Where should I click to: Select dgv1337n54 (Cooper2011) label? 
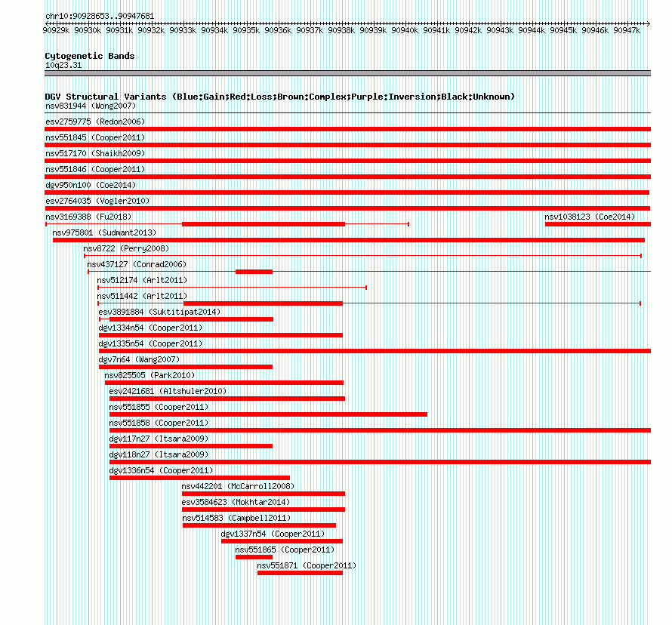273,534
